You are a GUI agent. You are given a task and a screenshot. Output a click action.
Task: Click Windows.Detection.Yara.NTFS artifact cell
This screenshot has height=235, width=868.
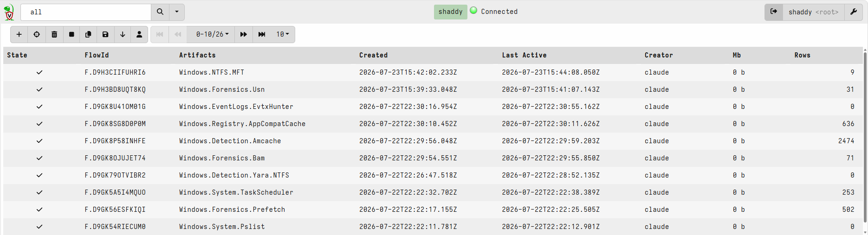pos(234,175)
